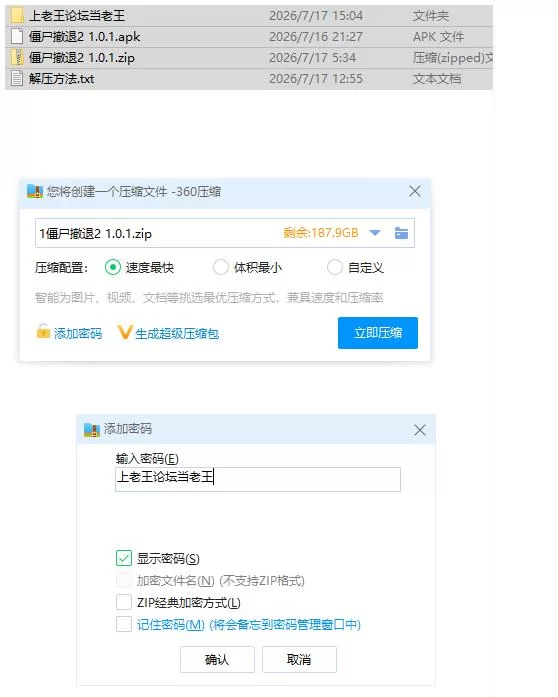
Task: Click the 立即压缩 button
Action: pos(377,332)
